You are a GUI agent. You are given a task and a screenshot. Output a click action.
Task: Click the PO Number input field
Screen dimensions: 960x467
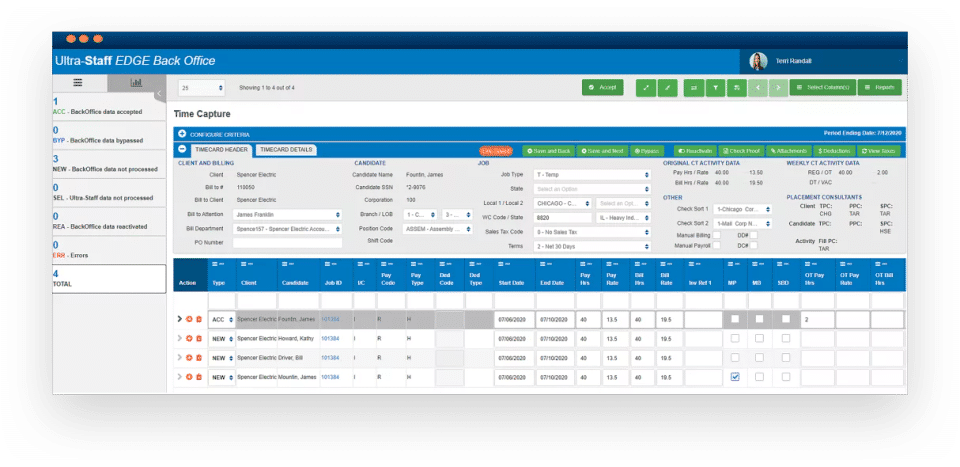point(287,243)
